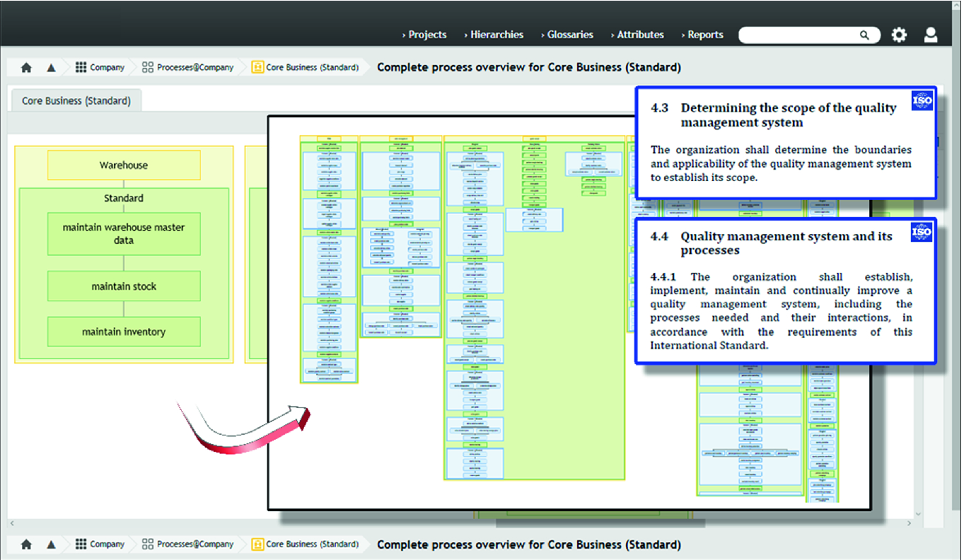This screenshot has height=560, width=964.
Task: Click the user profile icon
Action: 930,34
